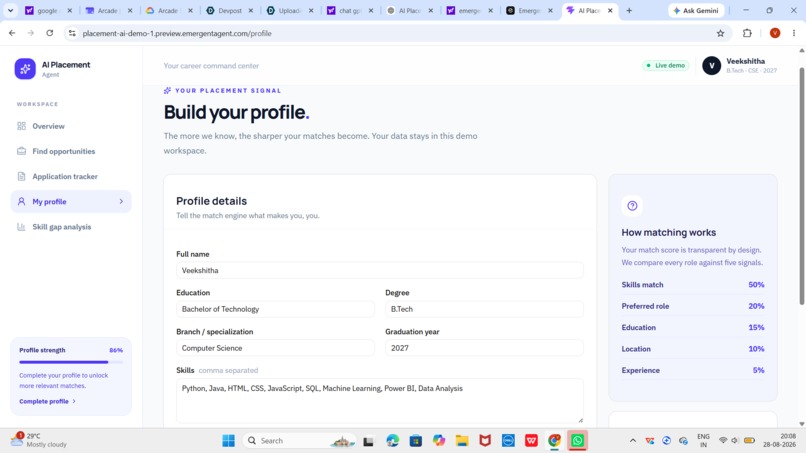
Task: Expand My profile chevron in sidebar
Action: click(121, 202)
